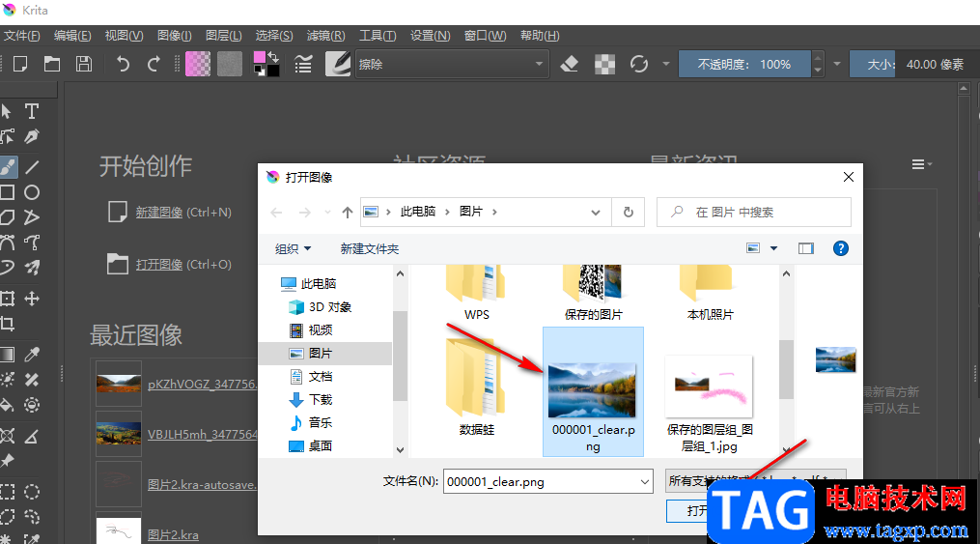This screenshot has height=544, width=980.
Task: Select the measure angle tool
Action: (x=31, y=436)
